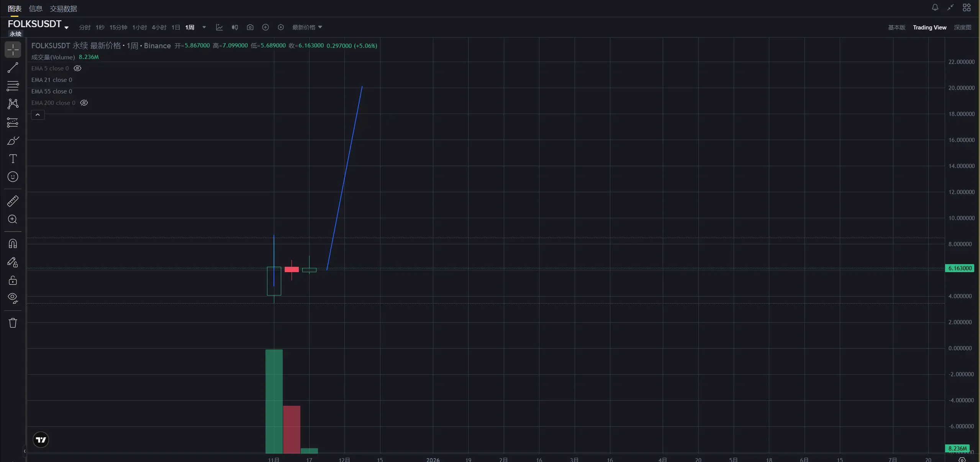This screenshot has width=980, height=462.
Task: Select the 4小时 timeframe
Action: tap(159, 27)
